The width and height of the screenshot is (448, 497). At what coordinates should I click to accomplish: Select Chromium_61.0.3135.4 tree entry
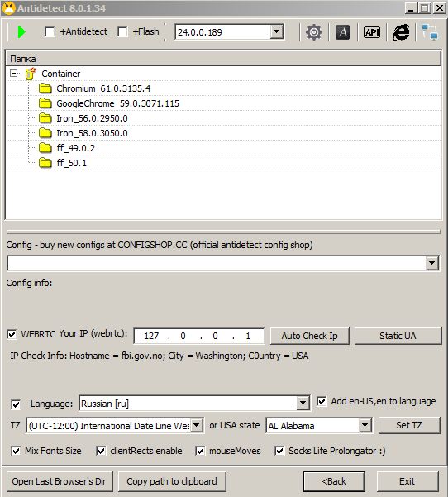tap(103, 88)
